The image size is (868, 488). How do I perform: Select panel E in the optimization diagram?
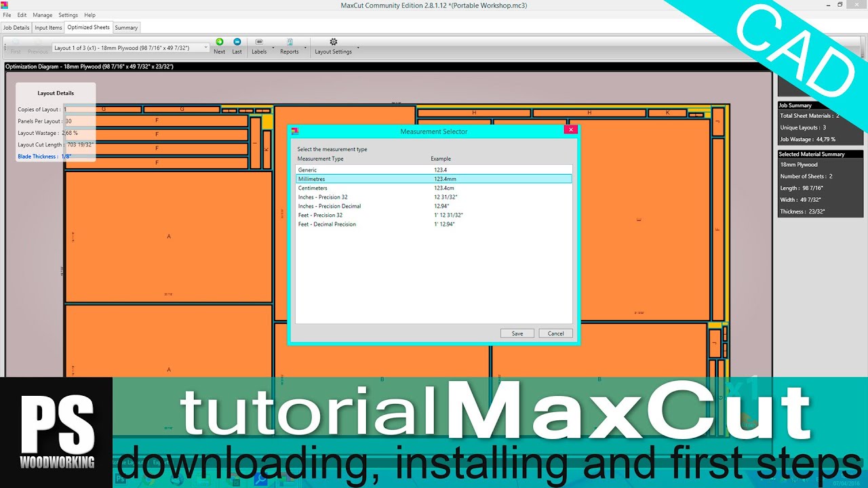coord(639,220)
